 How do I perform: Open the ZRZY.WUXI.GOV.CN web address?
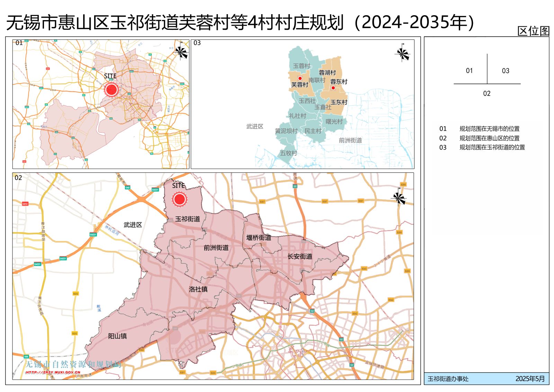click(x=53, y=372)
